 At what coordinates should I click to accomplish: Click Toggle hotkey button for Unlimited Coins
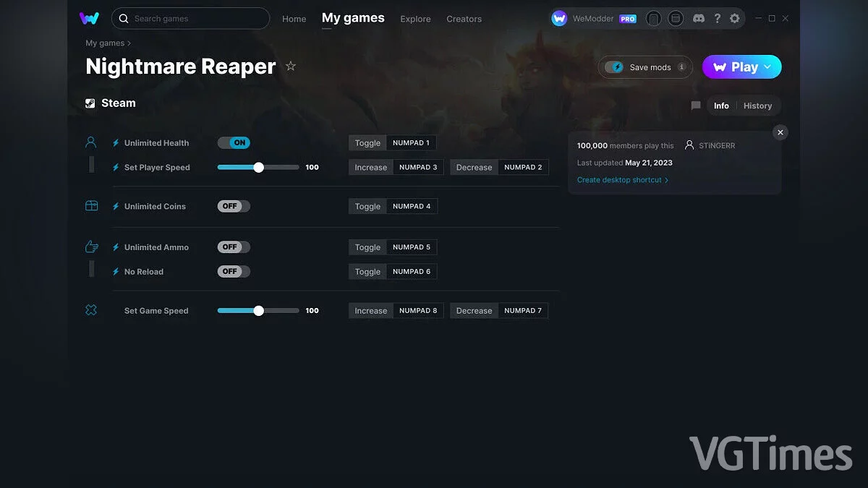pos(367,206)
